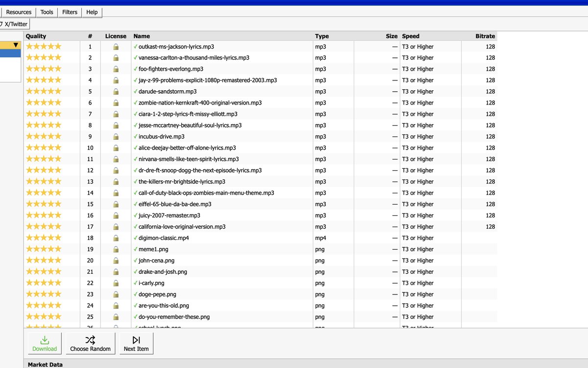Expand the yellow dropdown arrow in sidebar

click(x=16, y=45)
